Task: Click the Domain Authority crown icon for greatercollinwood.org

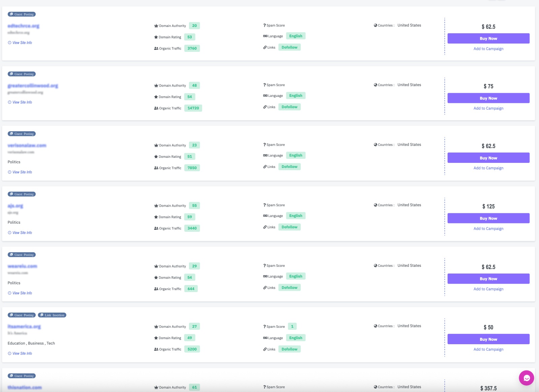Action: click(156, 85)
